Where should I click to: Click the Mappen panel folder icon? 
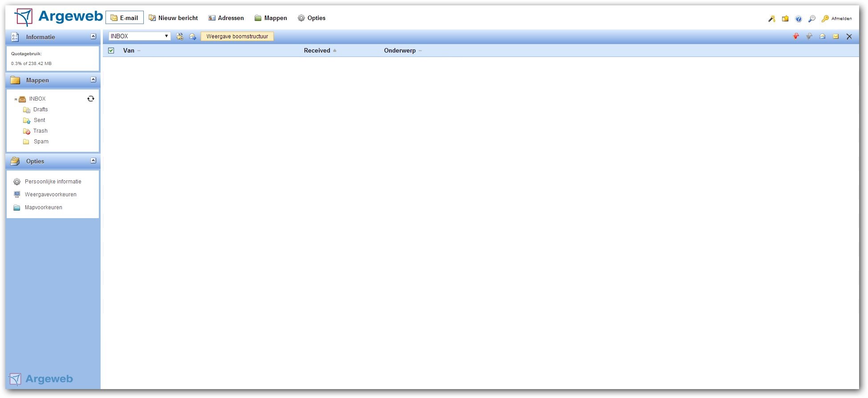[15, 80]
